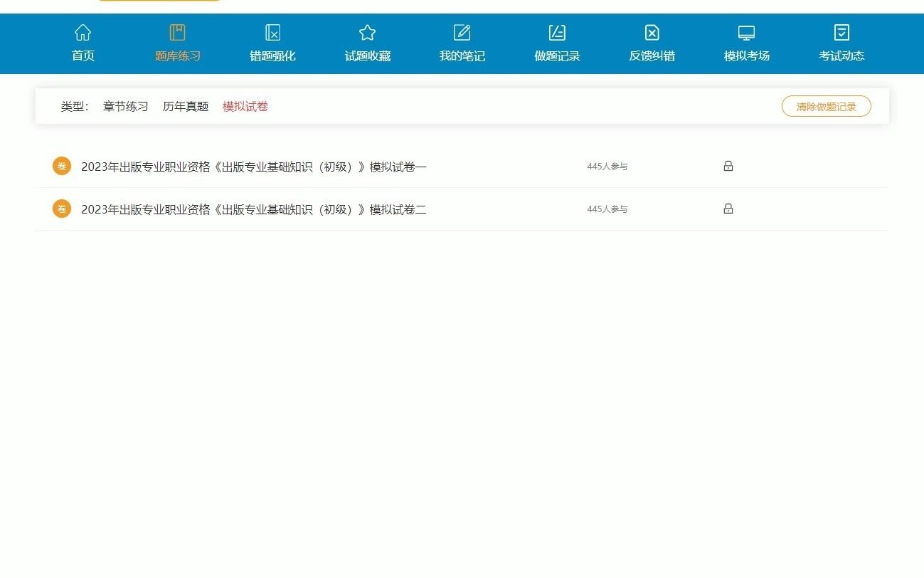Click the 类型： label
The height and width of the screenshot is (578, 924).
pyautogui.click(x=75, y=107)
